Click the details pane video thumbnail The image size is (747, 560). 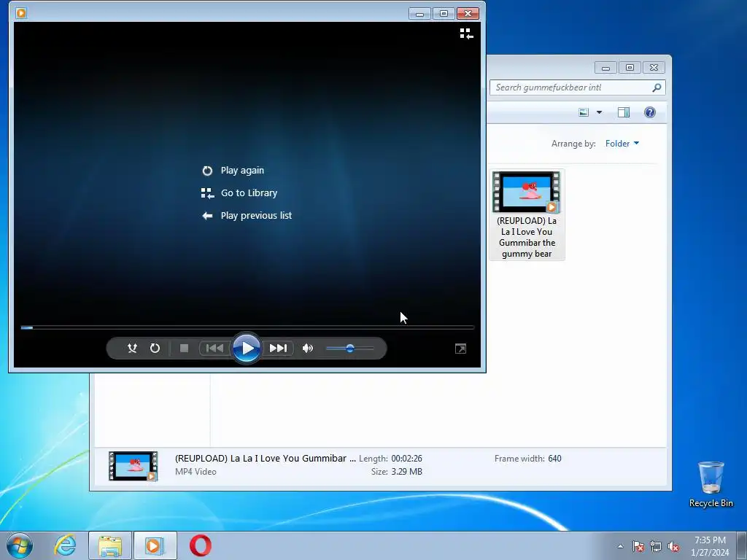click(133, 466)
